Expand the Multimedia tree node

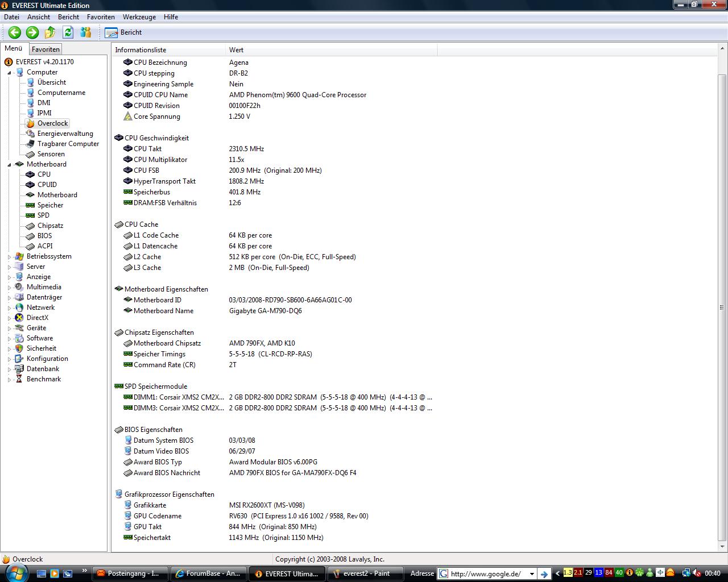pos(9,288)
